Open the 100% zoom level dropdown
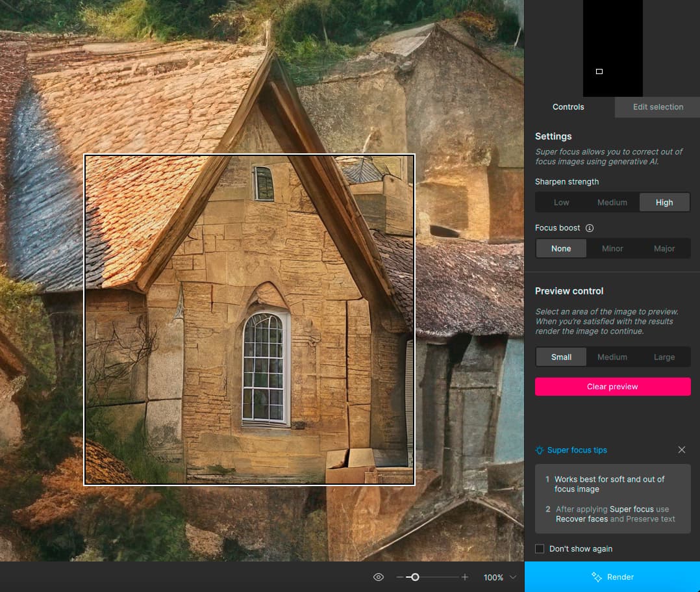 [513, 577]
